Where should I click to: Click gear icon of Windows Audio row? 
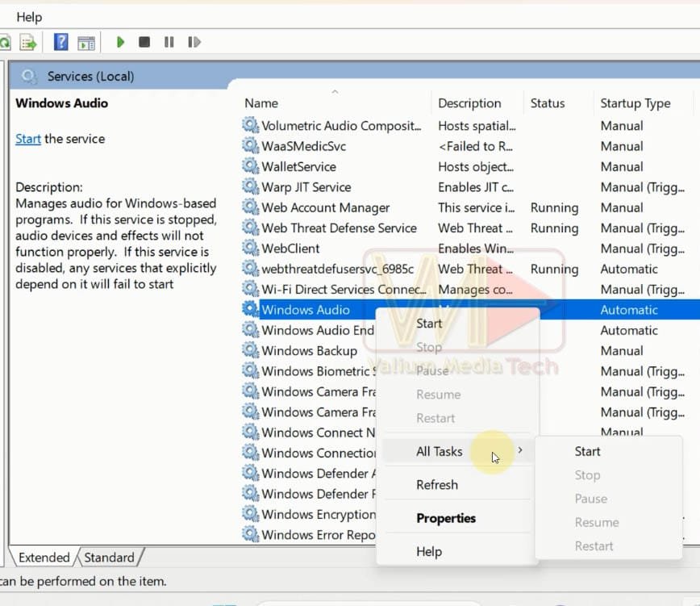(251, 310)
